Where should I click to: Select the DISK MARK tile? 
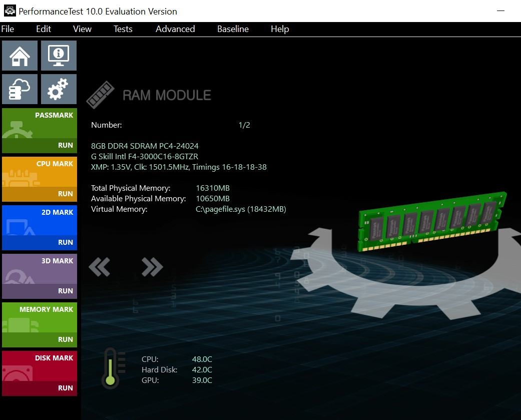40,366
